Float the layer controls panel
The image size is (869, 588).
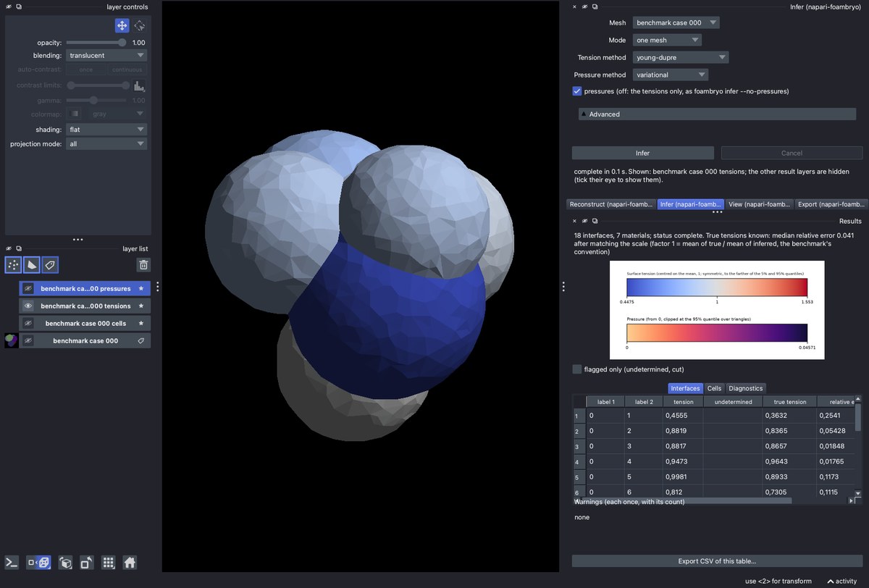click(18, 7)
